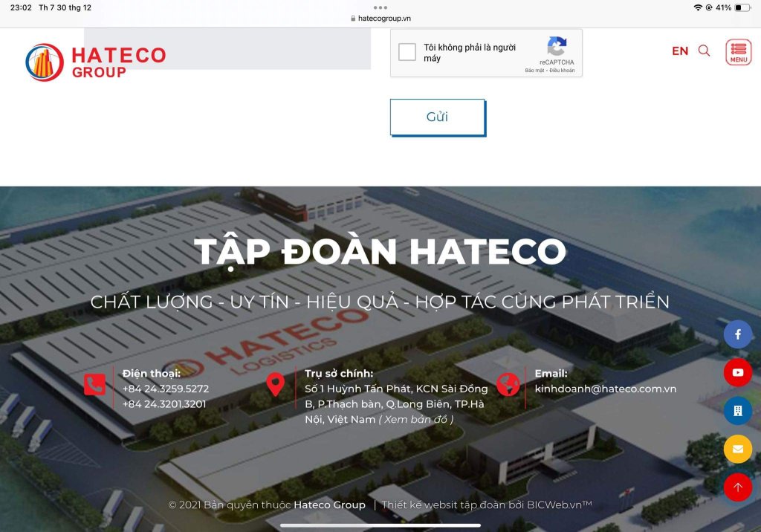Open reCAPTCHA 'Bảo mật' privacy link

[534, 71]
